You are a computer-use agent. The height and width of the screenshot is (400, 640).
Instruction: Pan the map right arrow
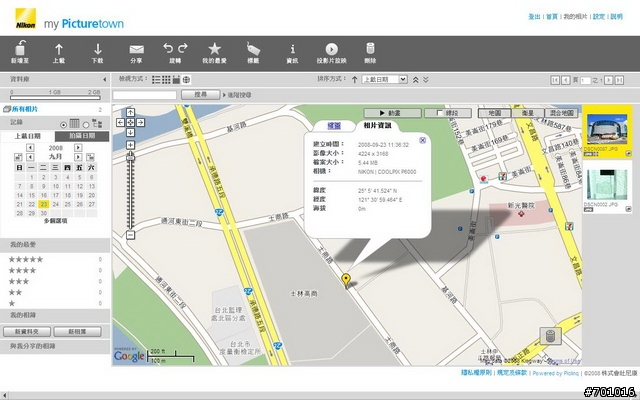tap(140, 122)
